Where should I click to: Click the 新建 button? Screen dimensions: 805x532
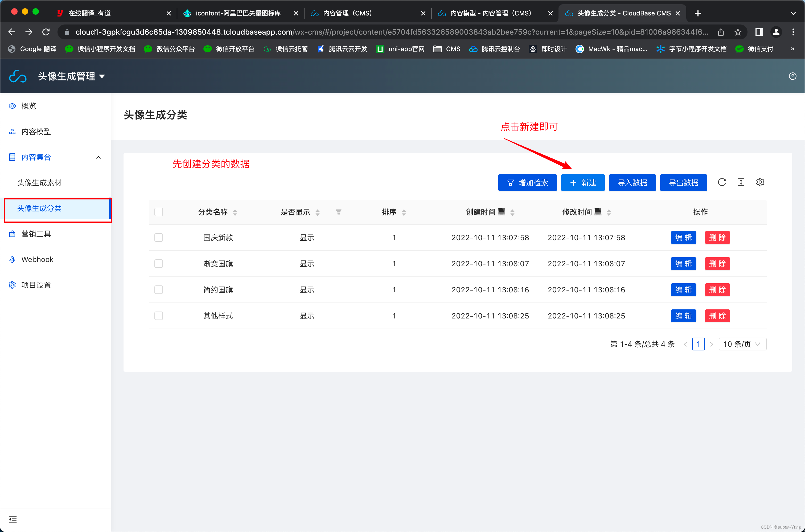[582, 183]
